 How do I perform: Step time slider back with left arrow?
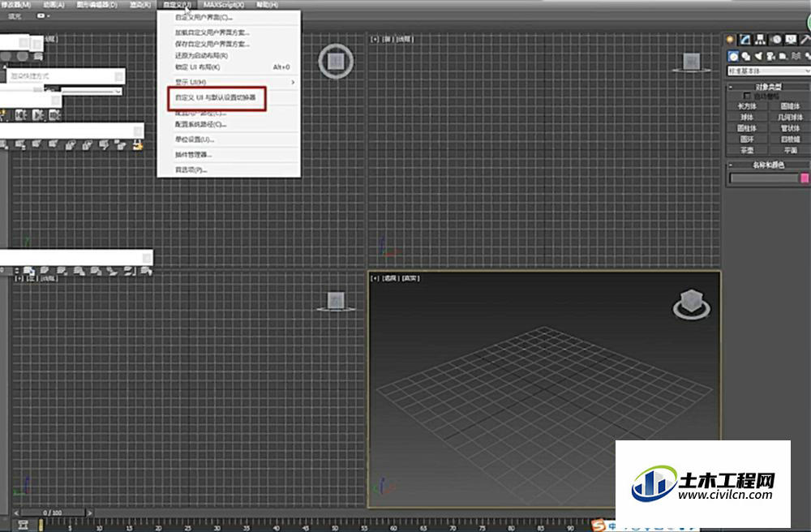16,513
